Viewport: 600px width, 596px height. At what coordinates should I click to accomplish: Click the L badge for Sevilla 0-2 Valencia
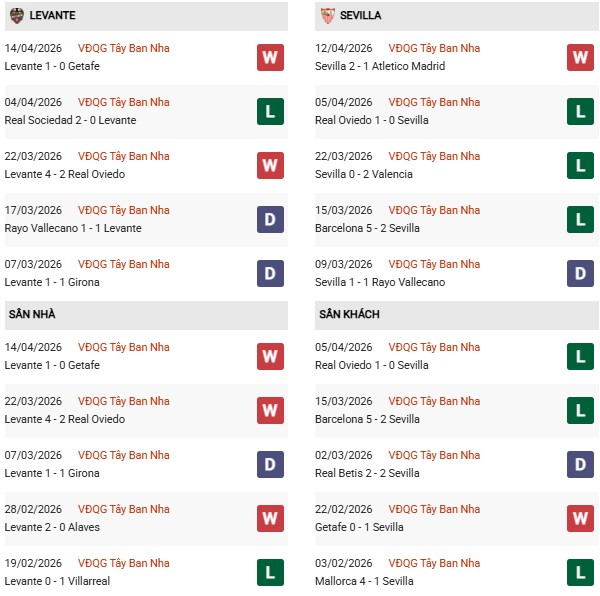point(580,165)
